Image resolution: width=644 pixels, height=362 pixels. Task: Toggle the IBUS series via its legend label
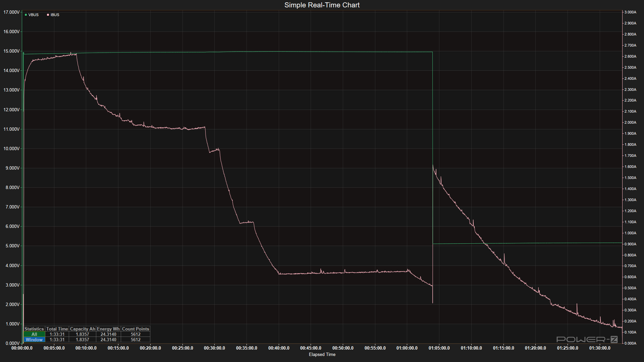55,15
